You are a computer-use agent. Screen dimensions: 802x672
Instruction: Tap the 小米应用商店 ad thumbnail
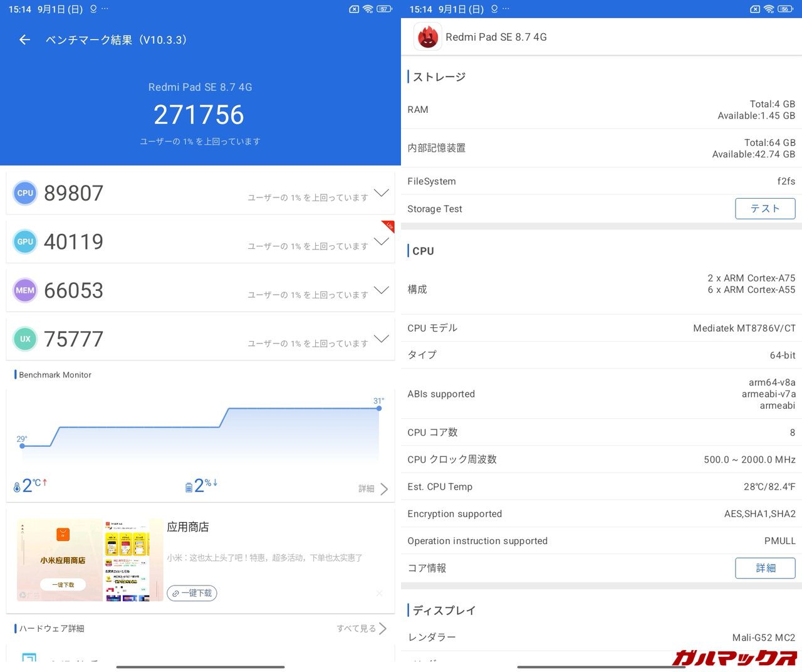60,560
